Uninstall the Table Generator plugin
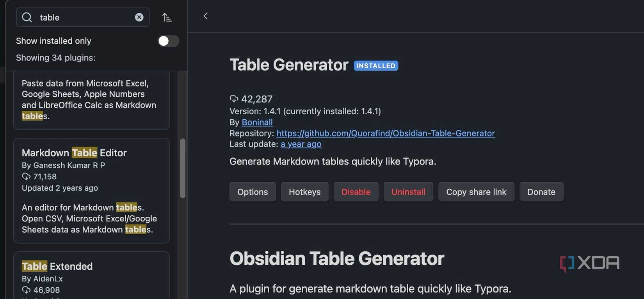Viewport: 644px width, 299px height. (x=408, y=191)
